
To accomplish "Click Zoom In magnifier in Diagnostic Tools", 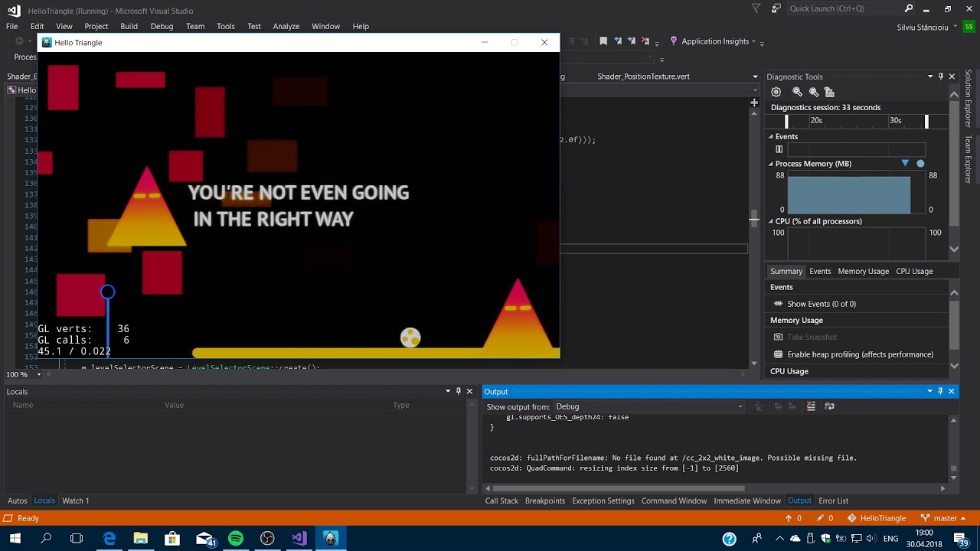I will pyautogui.click(x=797, y=92).
